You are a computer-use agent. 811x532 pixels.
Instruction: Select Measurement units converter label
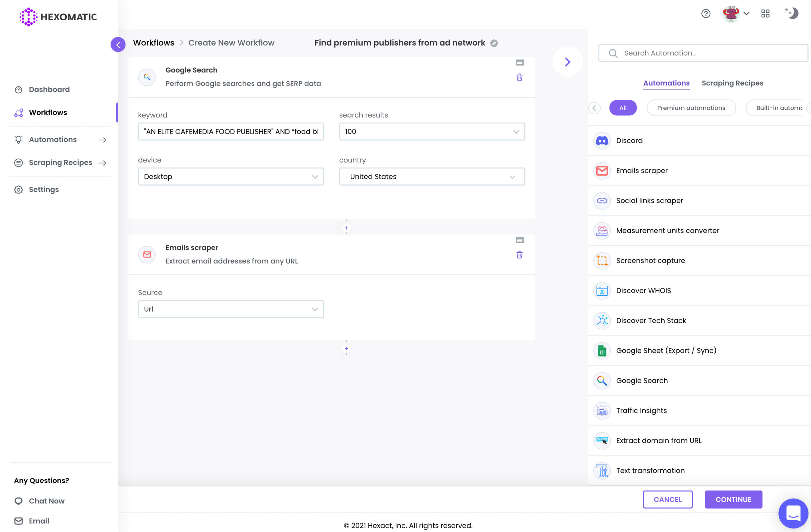point(667,231)
